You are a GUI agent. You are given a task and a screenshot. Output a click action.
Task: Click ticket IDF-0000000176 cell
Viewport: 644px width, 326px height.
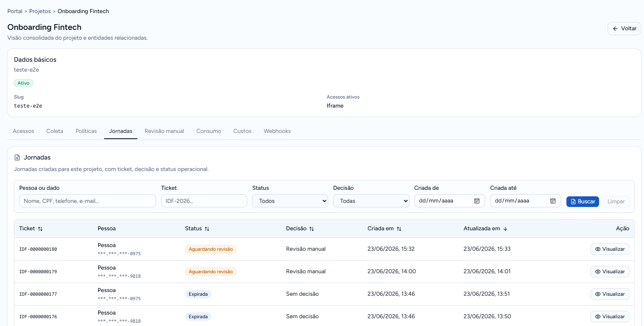(38, 317)
